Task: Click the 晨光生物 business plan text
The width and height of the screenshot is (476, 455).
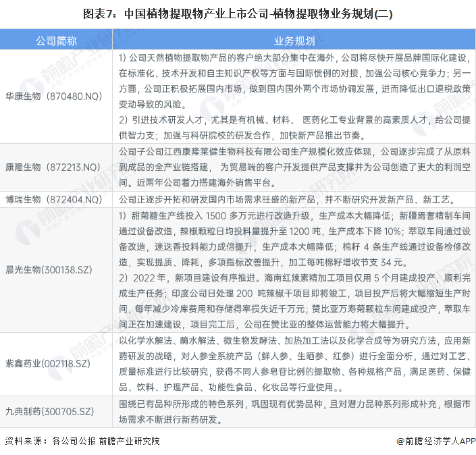Action: point(294,270)
